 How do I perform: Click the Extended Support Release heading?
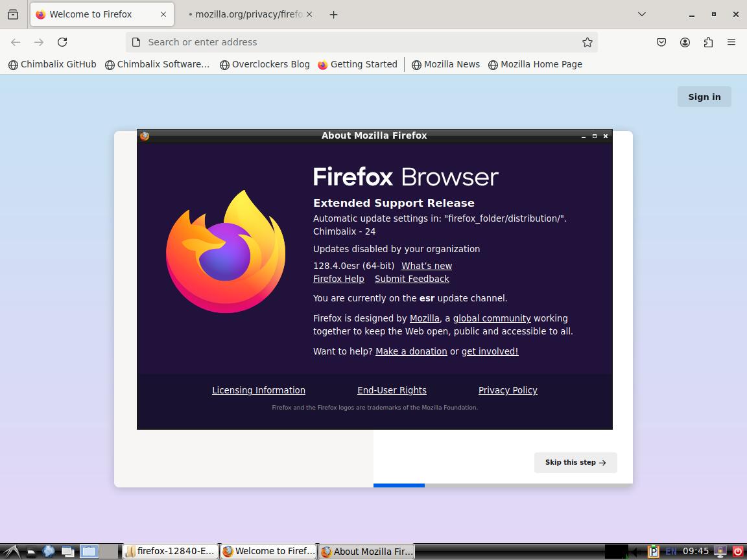coord(394,203)
